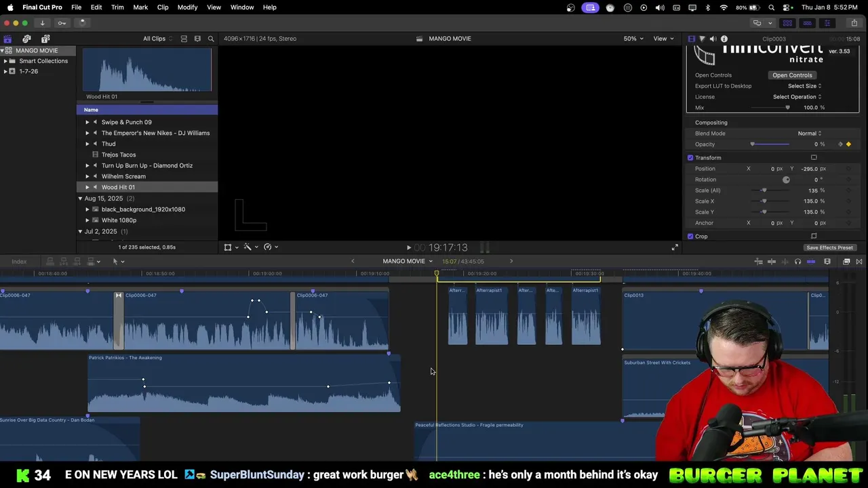
Task: Open the timeline Index button
Action: click(x=19, y=262)
